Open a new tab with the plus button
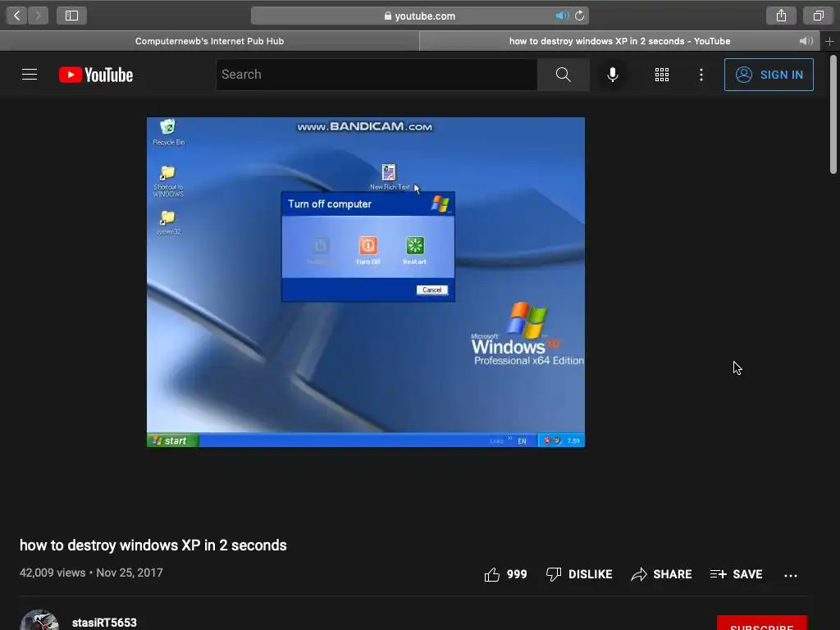 [830, 41]
